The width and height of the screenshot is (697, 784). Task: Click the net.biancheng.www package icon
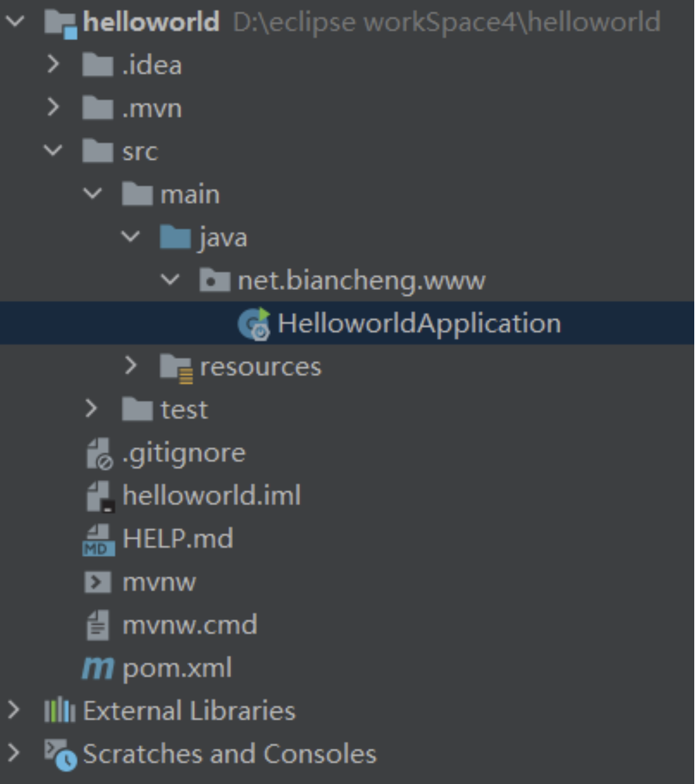214,280
